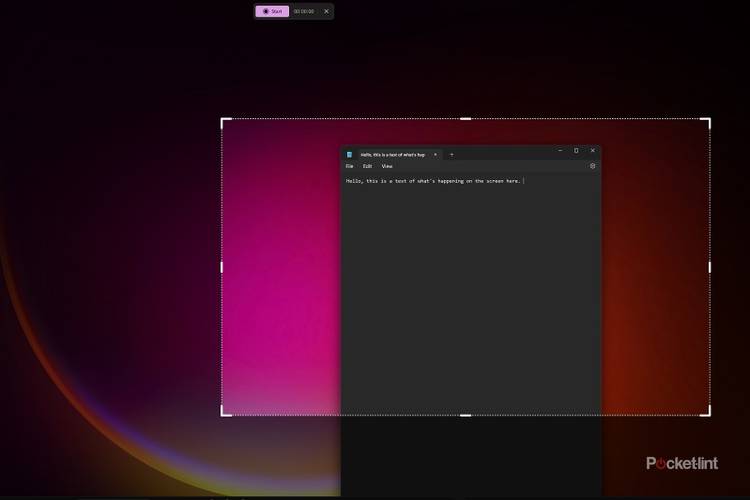This screenshot has width=750, height=500.
Task: Open the File menu in Notepad
Action: coord(350,166)
